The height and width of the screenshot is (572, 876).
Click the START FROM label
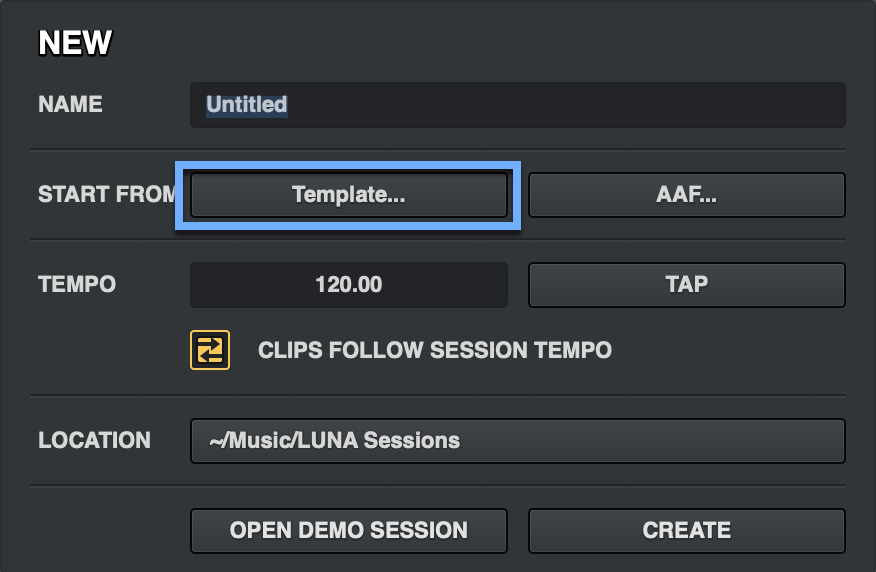tap(106, 195)
